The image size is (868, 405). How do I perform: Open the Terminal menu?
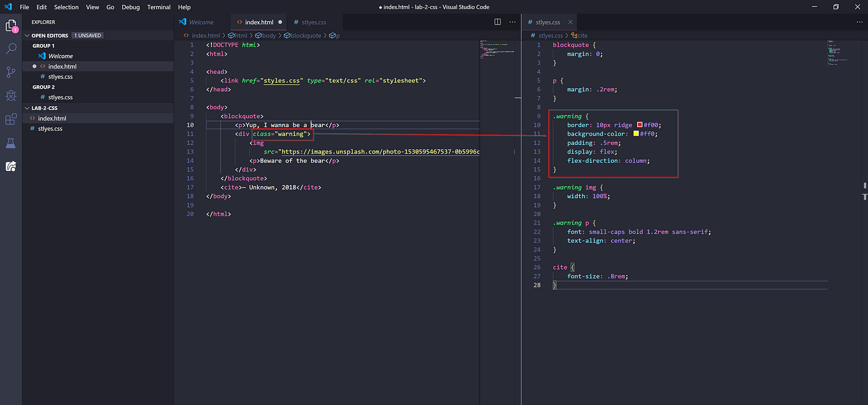pos(159,7)
